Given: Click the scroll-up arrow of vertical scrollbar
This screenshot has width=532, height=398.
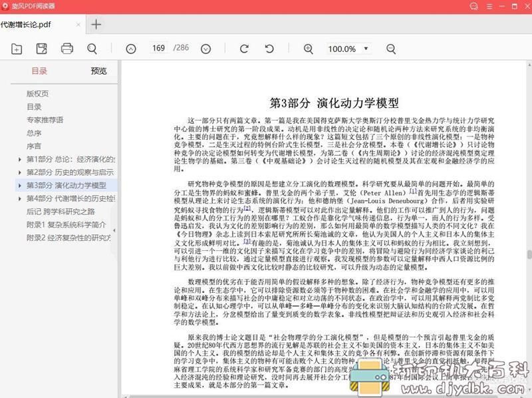Looking at the screenshot, I should pyautogui.click(x=529, y=64).
